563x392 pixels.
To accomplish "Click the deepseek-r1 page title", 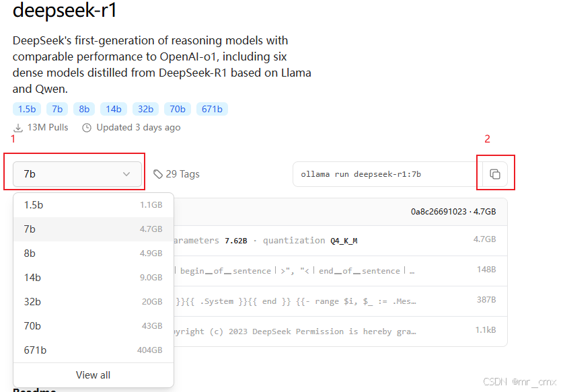I will 65,9.
